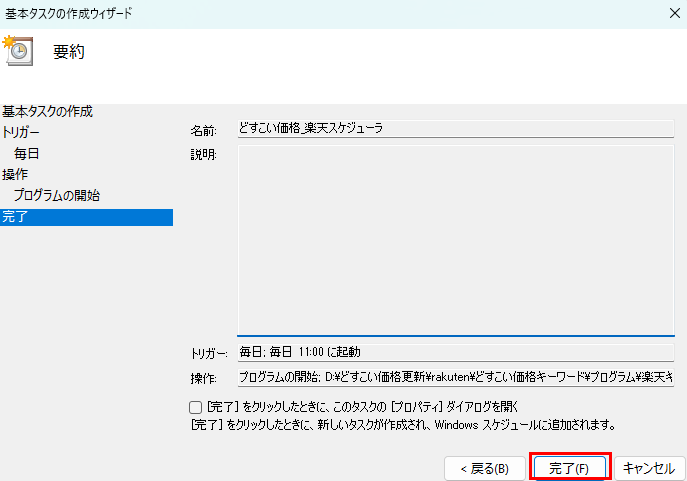The image size is (687, 481).
Task: Click the トリガー: label beside trigger field
Action: 209,354
